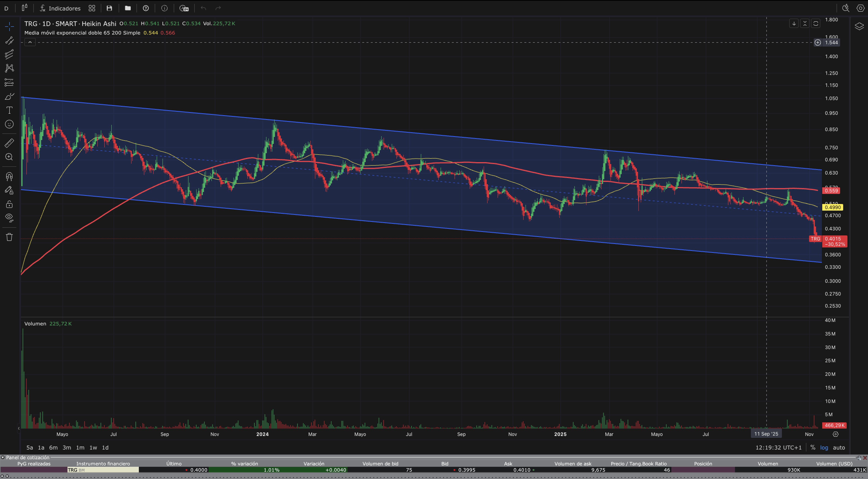This screenshot has height=479, width=868.
Task: Toggle the auto scale option
Action: (x=839, y=447)
